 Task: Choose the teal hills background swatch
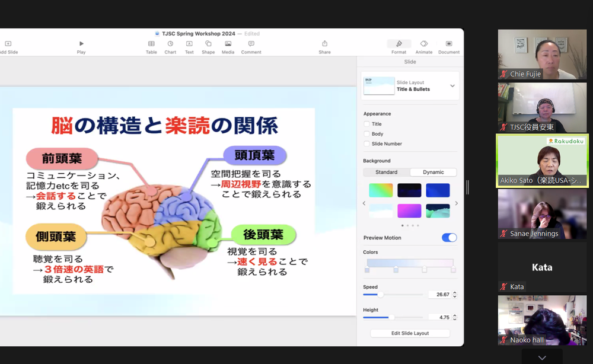click(x=438, y=210)
